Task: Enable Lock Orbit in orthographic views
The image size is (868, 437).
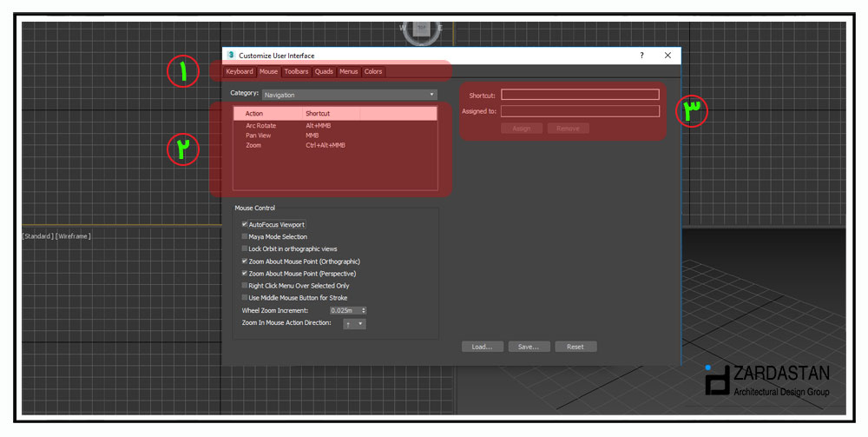Action: [x=245, y=248]
